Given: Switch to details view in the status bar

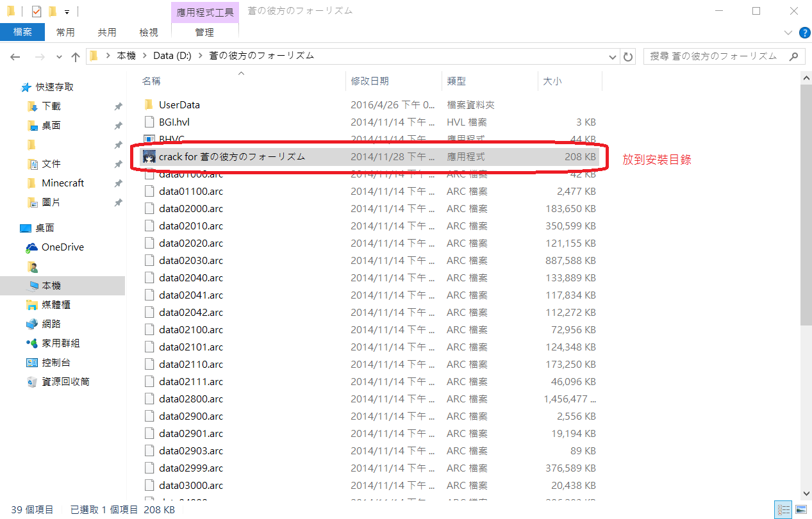Looking at the screenshot, I should pos(784,510).
